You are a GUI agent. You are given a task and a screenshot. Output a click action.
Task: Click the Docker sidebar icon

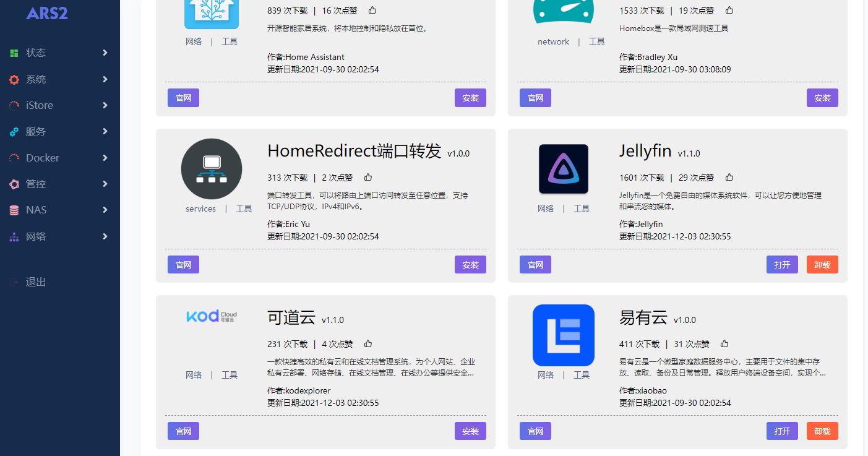point(14,158)
